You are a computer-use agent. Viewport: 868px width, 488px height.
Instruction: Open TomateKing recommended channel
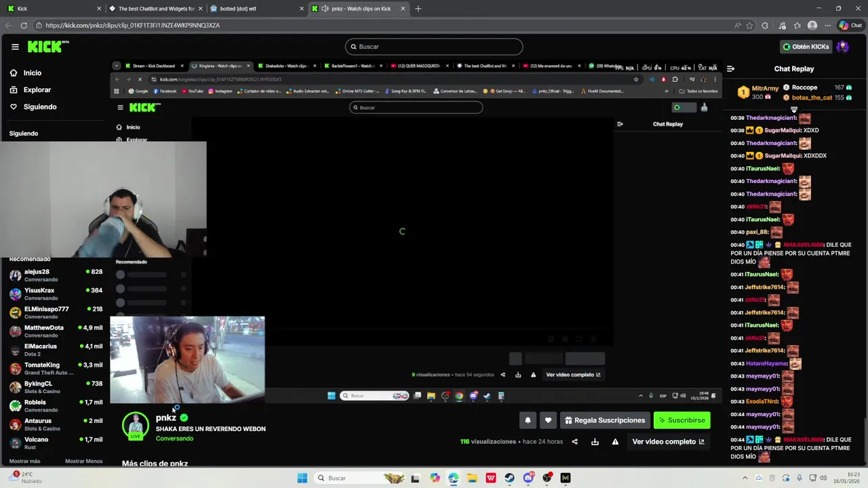tap(56, 368)
